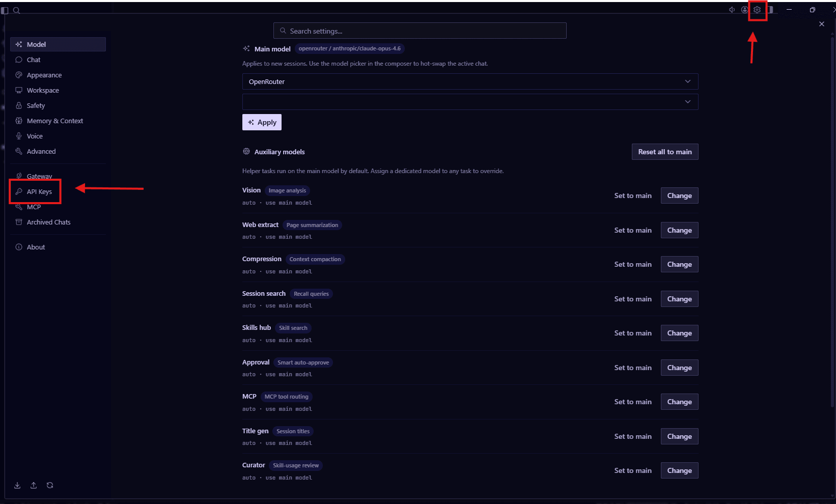Change the Title gen model
836x504 pixels.
tap(679, 436)
